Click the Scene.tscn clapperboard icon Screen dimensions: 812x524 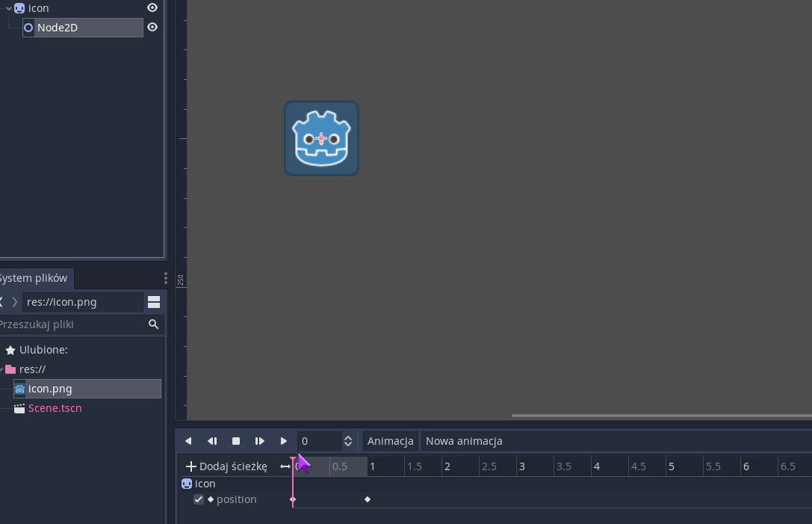tap(19, 408)
